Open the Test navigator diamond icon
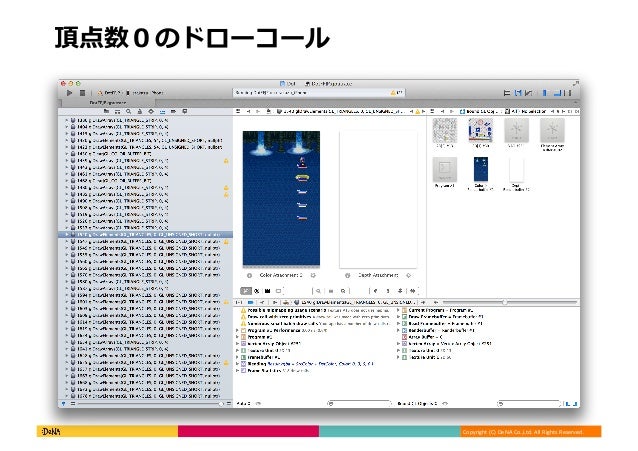 [151, 111]
